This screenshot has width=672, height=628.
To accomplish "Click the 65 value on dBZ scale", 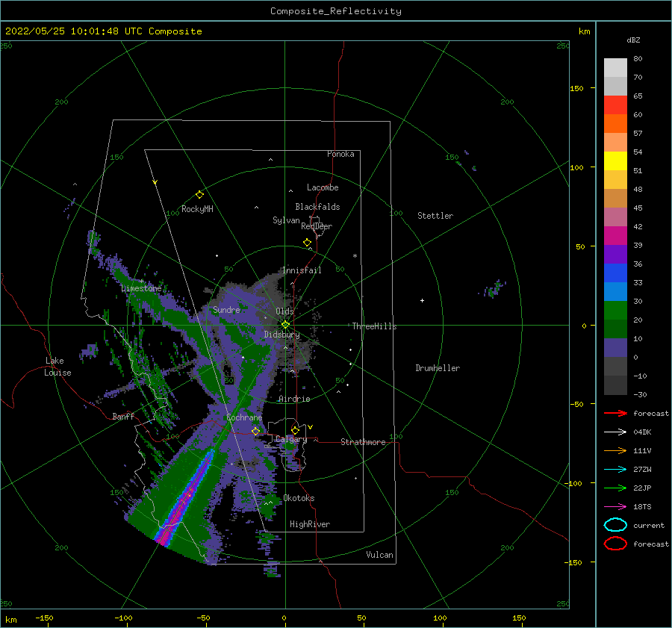I will [638, 96].
